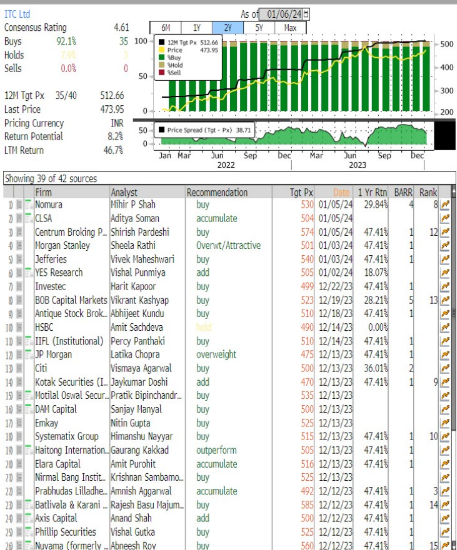Click green note icon beside YES Research

pyautogui.click(x=28, y=273)
